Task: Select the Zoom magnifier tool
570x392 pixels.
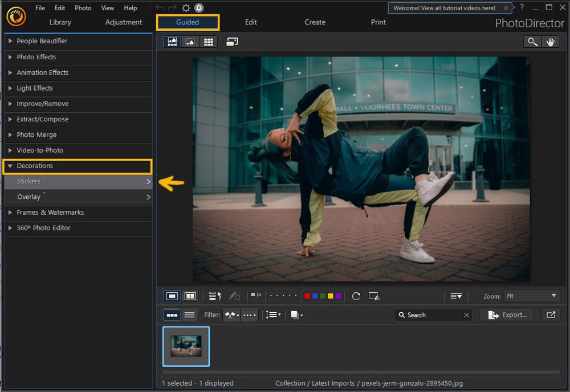Action: pos(532,41)
